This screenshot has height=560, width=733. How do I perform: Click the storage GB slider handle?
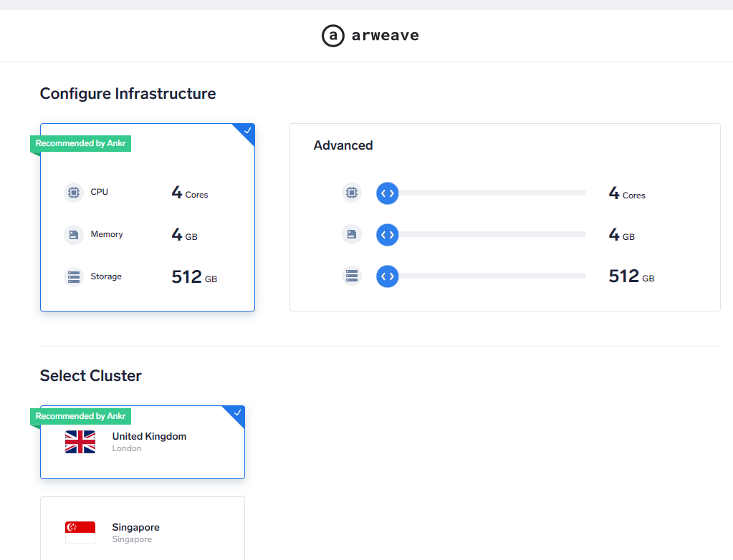point(388,276)
